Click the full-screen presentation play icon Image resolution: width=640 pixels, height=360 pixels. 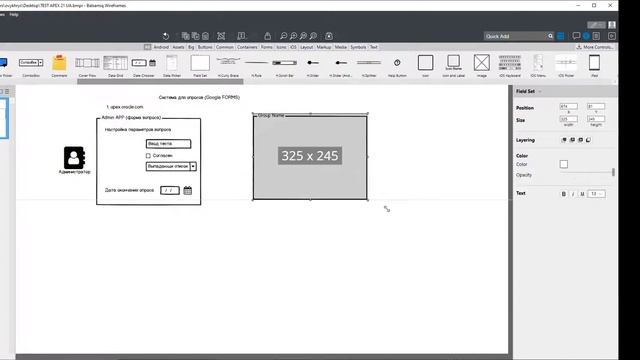click(x=611, y=36)
